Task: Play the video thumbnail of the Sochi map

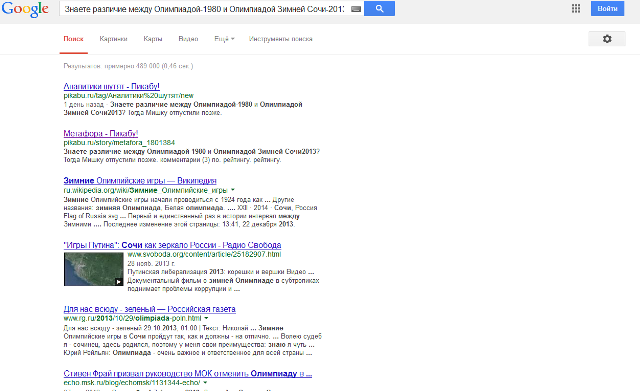Action: pyautogui.click(x=93, y=269)
